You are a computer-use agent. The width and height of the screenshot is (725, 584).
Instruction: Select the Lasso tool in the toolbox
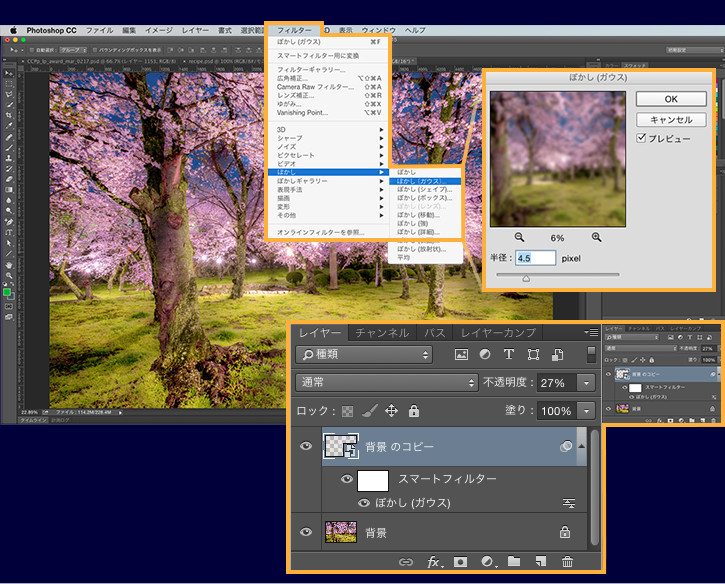[x=9, y=95]
